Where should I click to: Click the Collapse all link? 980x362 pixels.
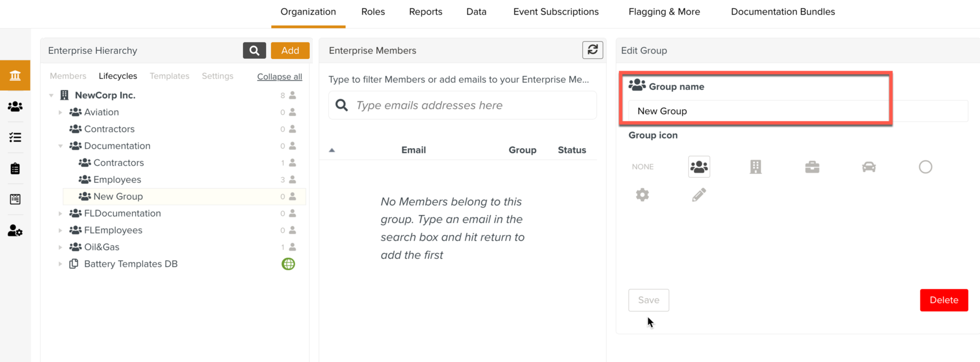coord(279,76)
